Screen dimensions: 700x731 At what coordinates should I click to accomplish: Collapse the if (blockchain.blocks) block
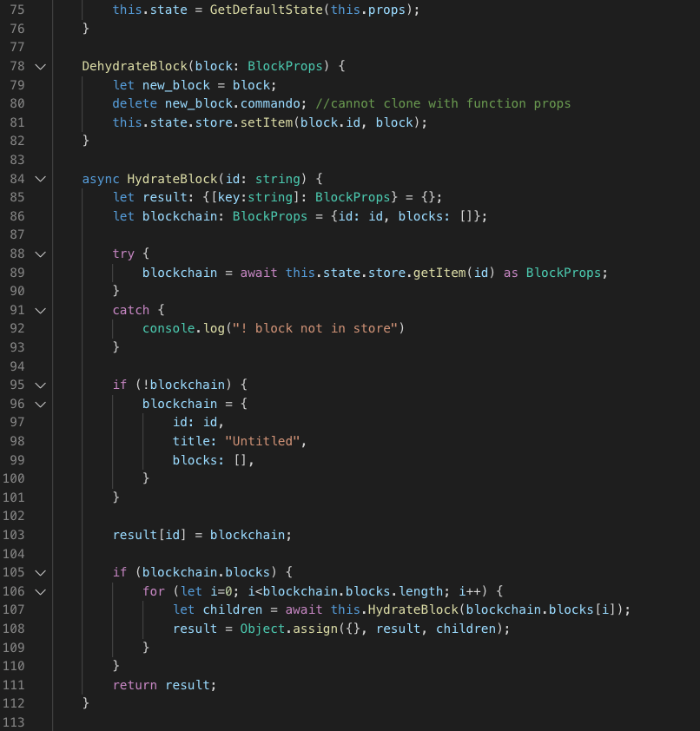tap(40, 572)
